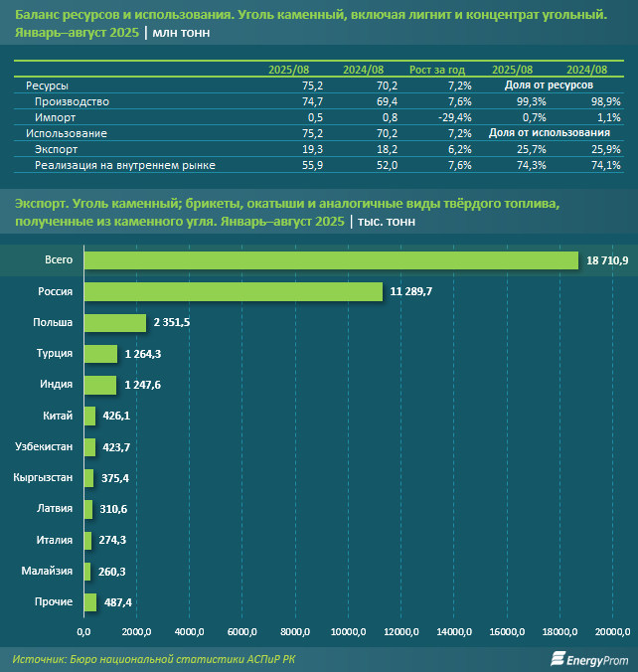Viewport: 638px width, 672px height.
Task: Click the Рост за год column header
Action: (x=437, y=71)
